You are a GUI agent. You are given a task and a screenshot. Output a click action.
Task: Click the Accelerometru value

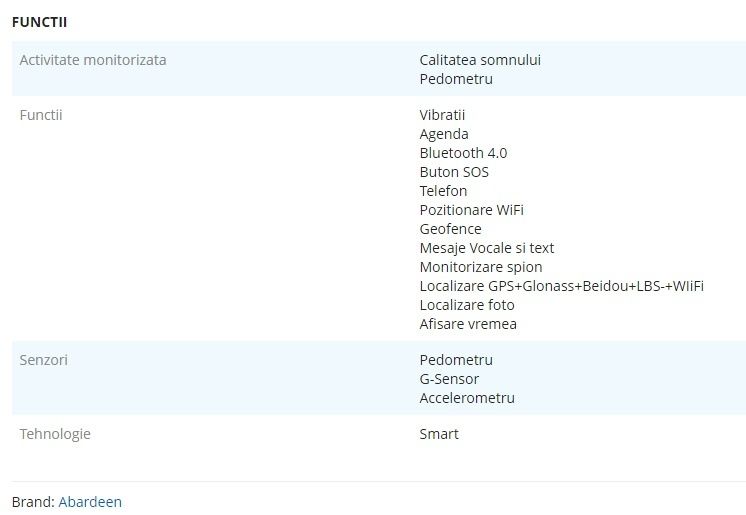pyautogui.click(x=467, y=398)
